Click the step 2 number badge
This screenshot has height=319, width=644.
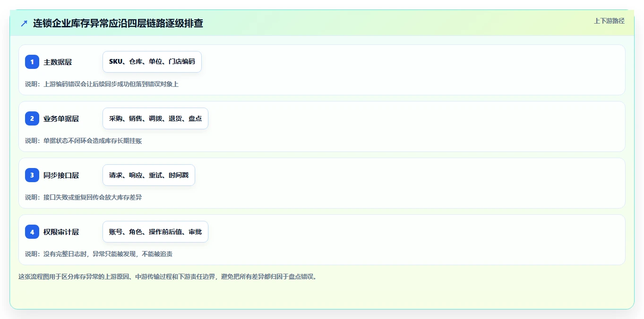[32, 118]
